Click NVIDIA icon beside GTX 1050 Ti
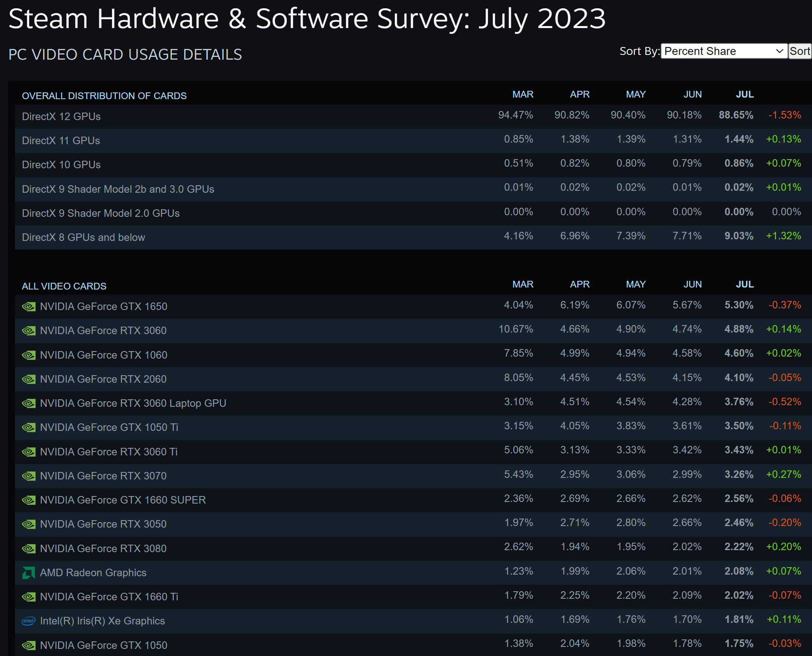 click(x=28, y=427)
